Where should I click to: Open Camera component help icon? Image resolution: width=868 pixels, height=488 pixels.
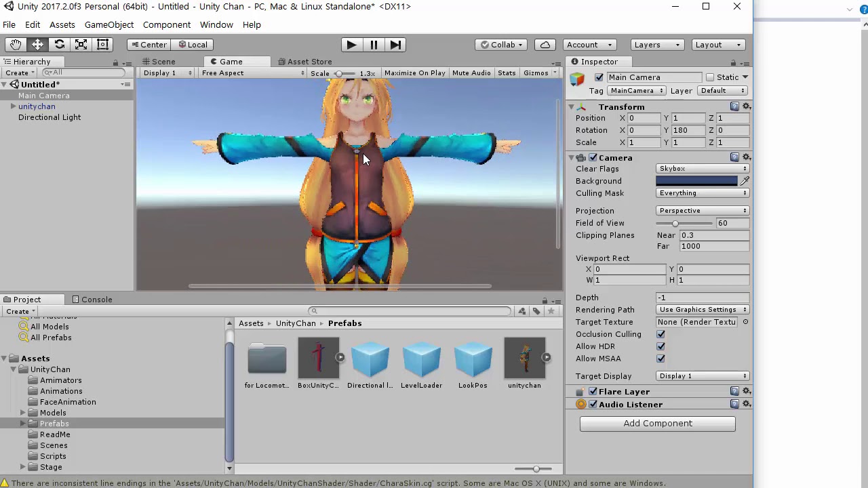pos(734,157)
